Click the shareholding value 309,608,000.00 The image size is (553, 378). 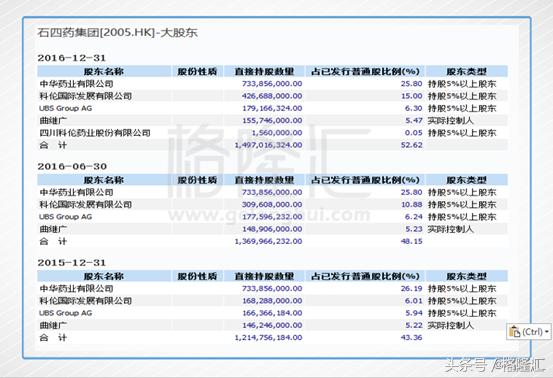(x=272, y=205)
